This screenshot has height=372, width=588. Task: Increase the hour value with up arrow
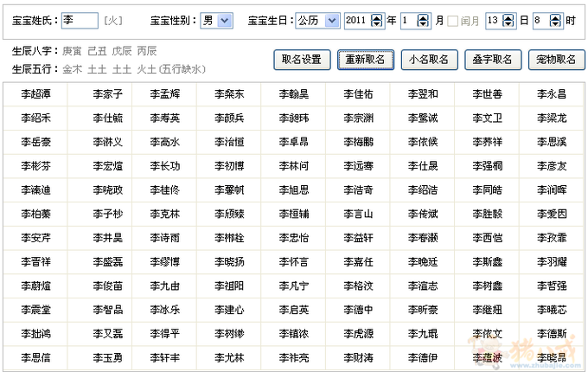pos(555,17)
